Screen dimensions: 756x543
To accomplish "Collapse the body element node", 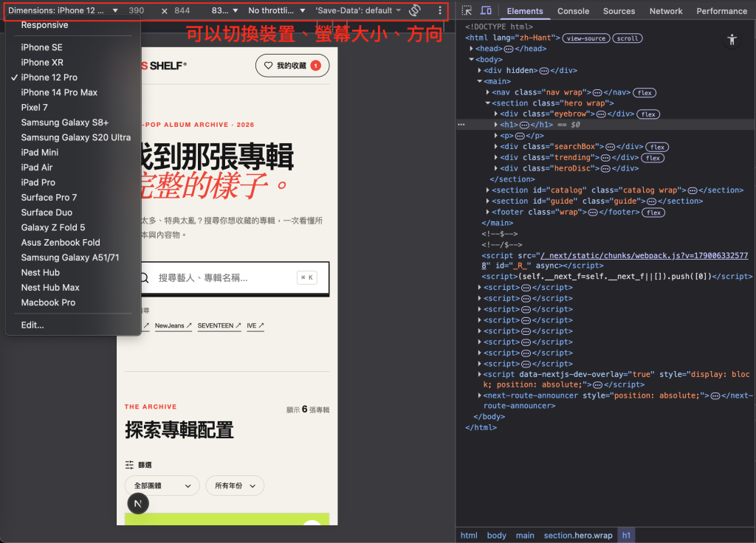I will point(471,60).
